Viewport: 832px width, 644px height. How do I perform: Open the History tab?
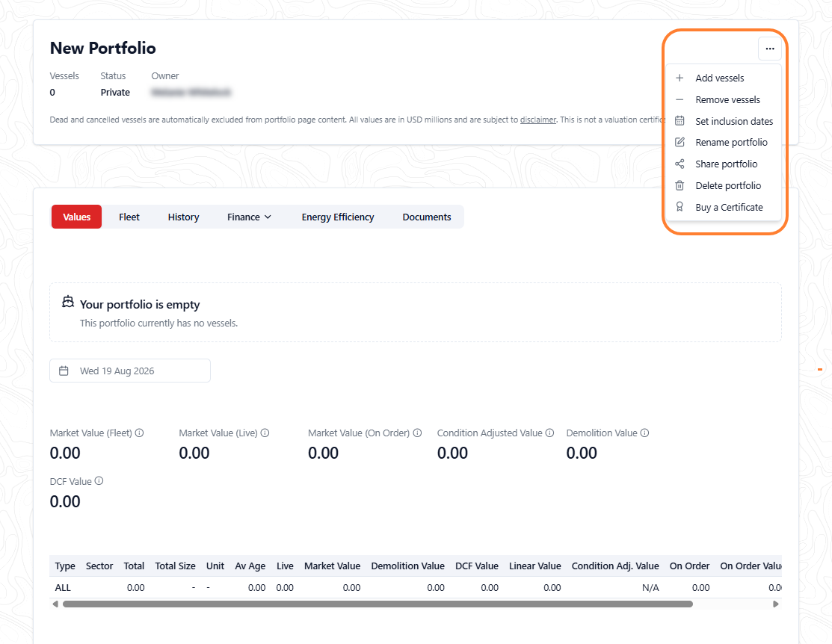click(x=184, y=217)
